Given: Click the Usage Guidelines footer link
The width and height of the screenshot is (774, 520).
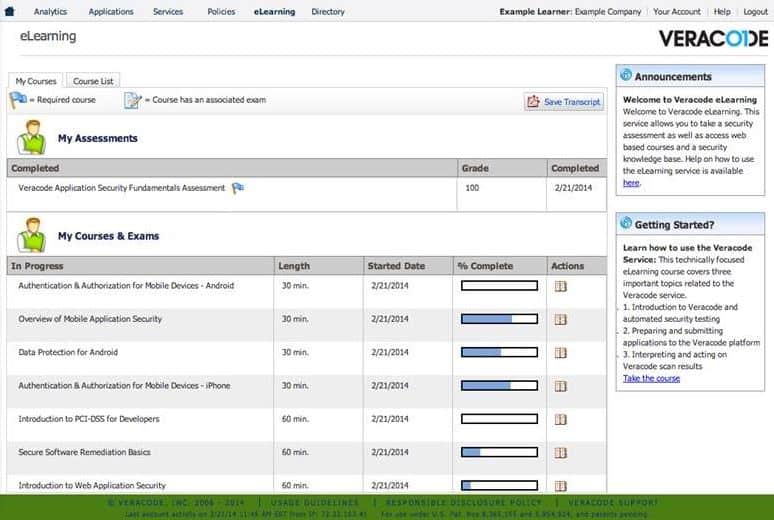Looking at the screenshot, I should (x=315, y=503).
